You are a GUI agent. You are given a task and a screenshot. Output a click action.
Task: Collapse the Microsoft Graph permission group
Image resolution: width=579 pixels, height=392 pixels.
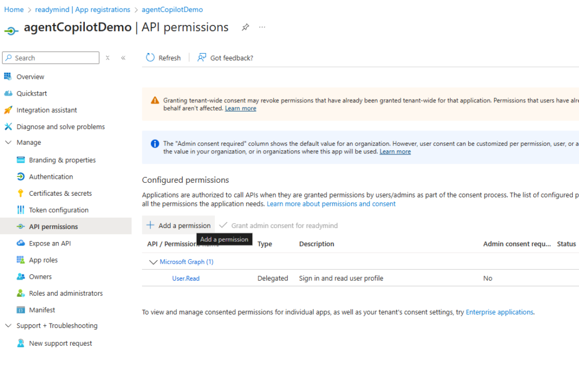152,262
